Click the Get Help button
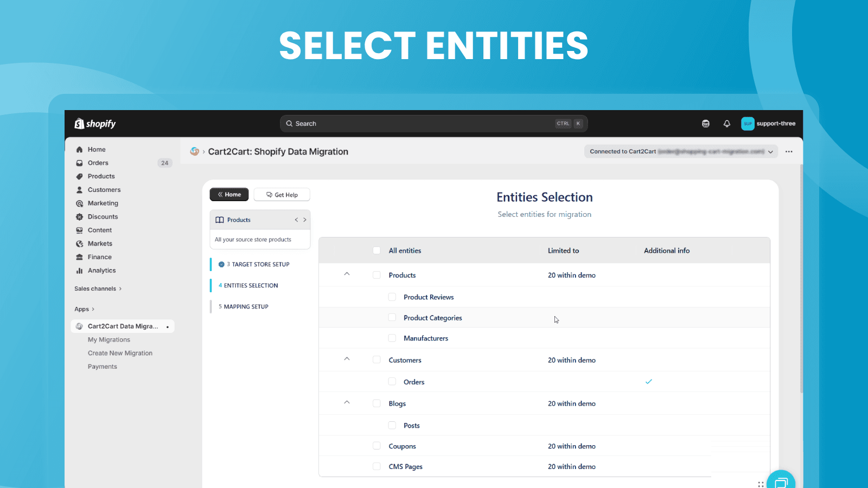Image resolution: width=868 pixels, height=488 pixels. click(x=282, y=195)
